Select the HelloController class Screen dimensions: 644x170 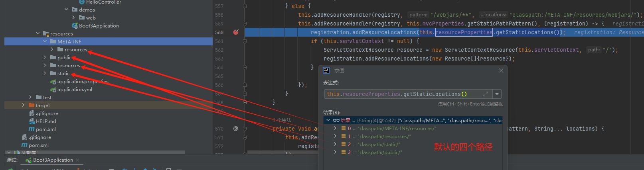[104, 2]
